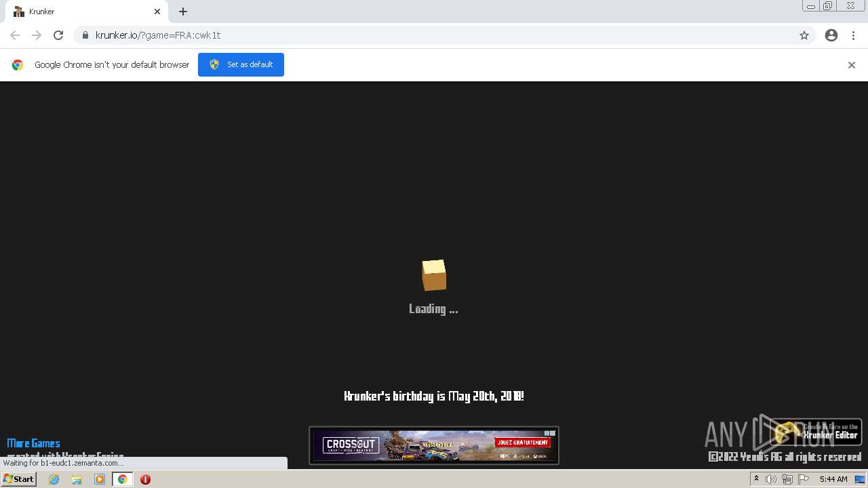
Task: Bookmark this page with the star icon
Action: click(x=804, y=35)
